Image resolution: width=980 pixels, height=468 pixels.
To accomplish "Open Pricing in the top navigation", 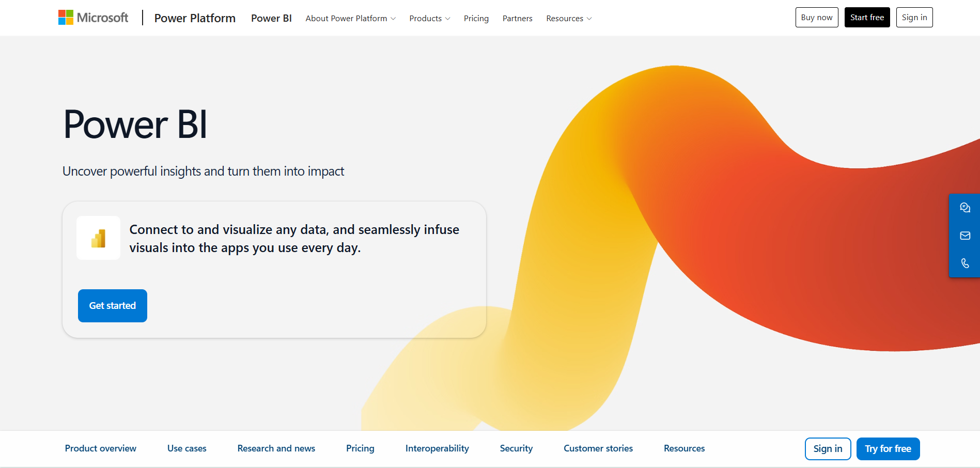I will click(476, 18).
